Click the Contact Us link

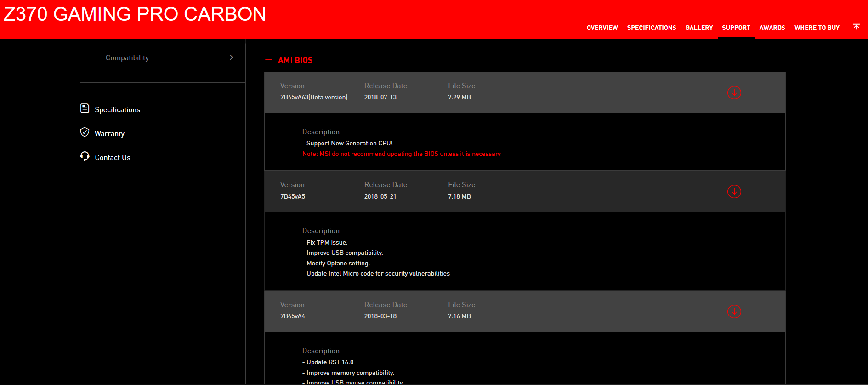click(113, 157)
